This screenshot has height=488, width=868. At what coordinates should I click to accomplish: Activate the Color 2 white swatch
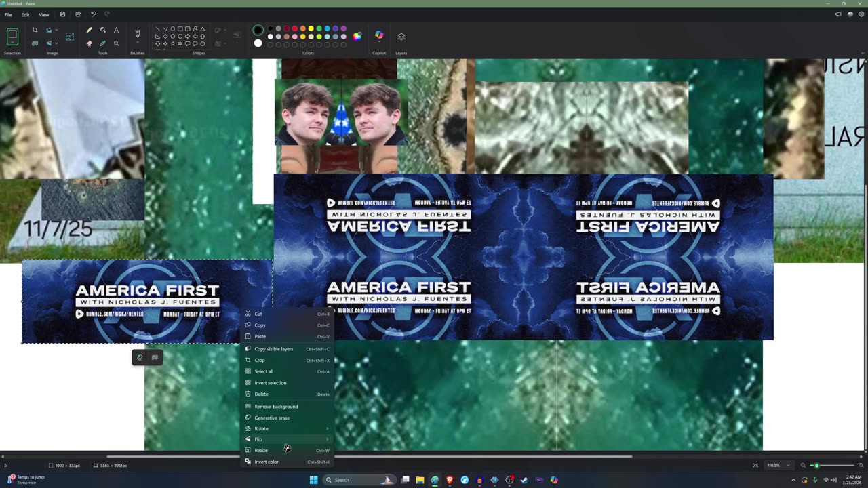pyautogui.click(x=258, y=43)
